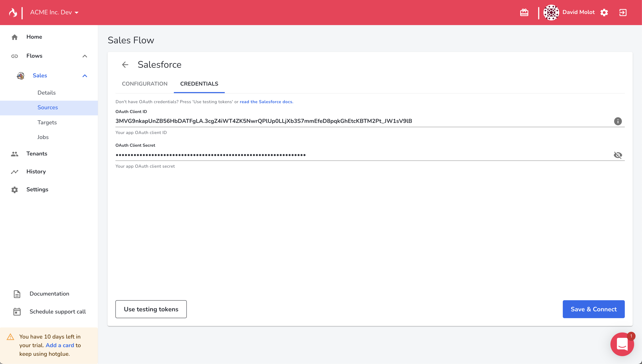Click the Settings gear icon in sidebar

[x=15, y=190]
